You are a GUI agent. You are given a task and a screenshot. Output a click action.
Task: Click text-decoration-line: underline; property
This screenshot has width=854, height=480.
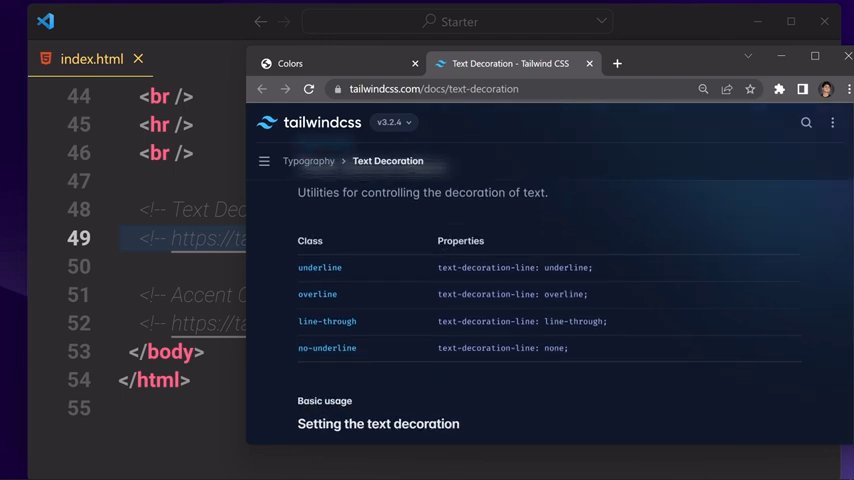click(x=515, y=268)
